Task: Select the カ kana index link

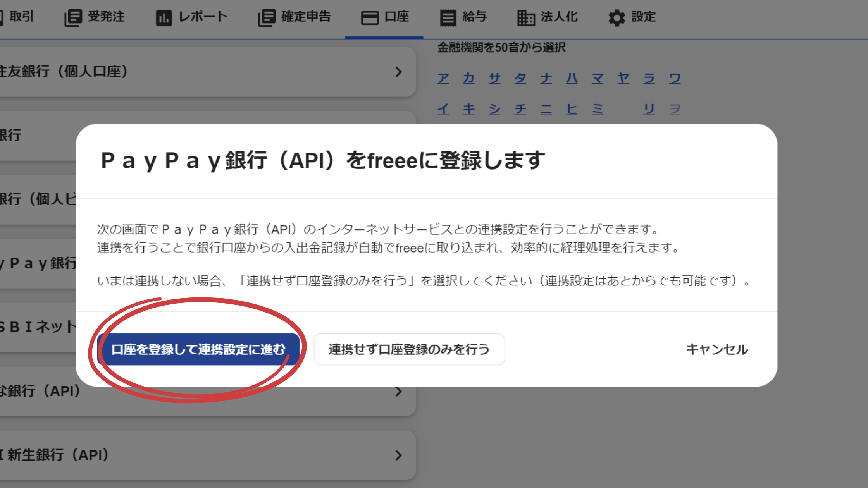Action: pos(469,79)
